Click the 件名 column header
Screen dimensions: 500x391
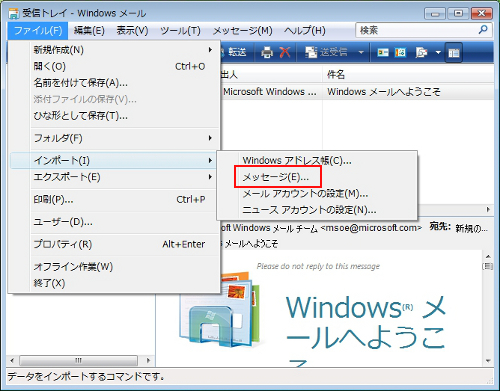click(x=408, y=74)
